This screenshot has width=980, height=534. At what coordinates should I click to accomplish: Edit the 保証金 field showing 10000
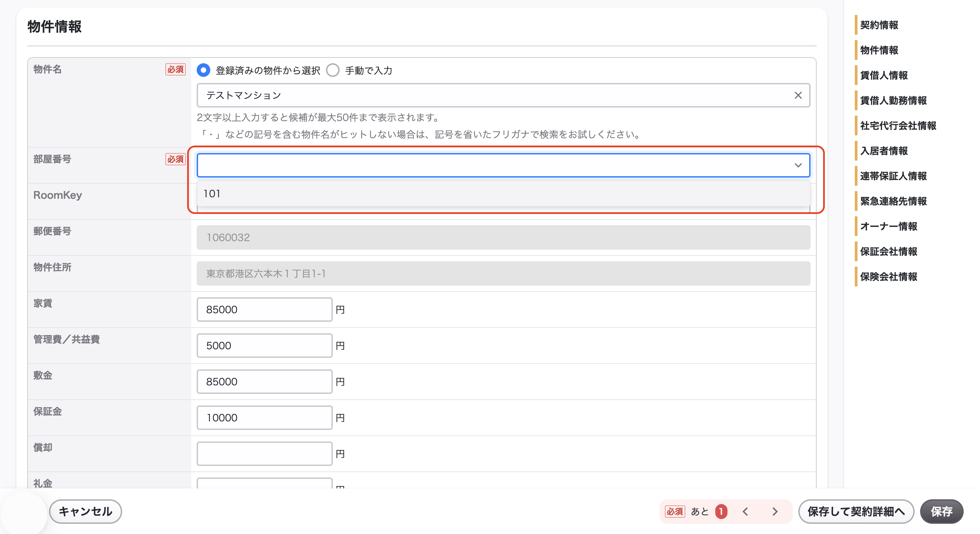tap(264, 418)
